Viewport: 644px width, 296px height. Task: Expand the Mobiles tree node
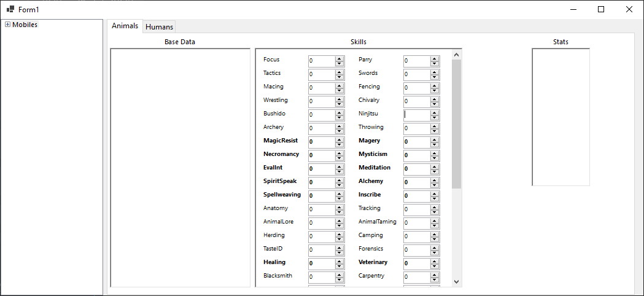(x=7, y=25)
